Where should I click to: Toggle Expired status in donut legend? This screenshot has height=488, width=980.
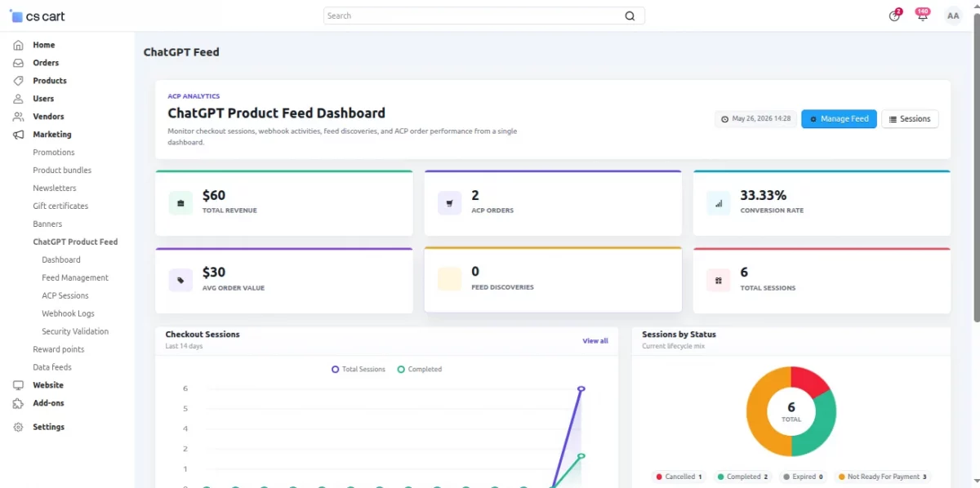point(803,477)
